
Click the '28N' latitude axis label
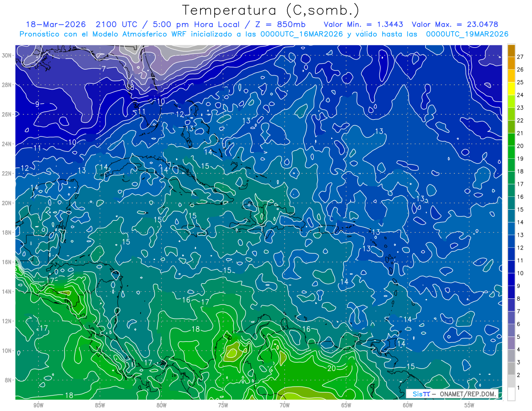point(8,85)
